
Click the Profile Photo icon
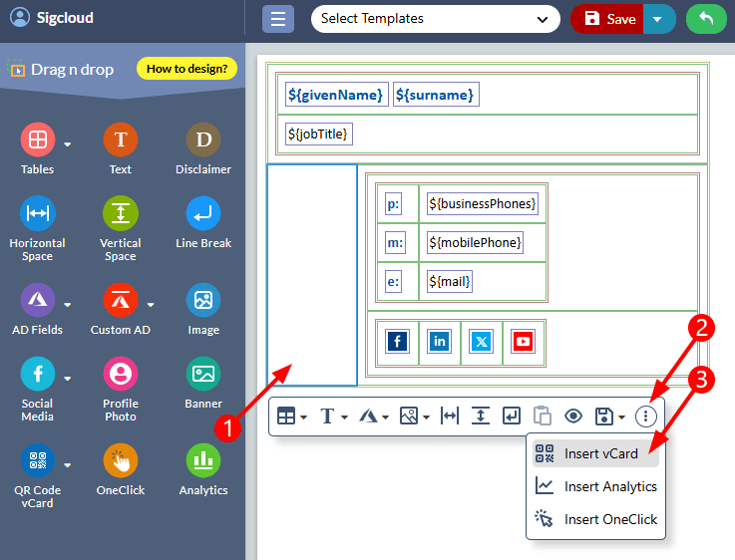click(121, 375)
